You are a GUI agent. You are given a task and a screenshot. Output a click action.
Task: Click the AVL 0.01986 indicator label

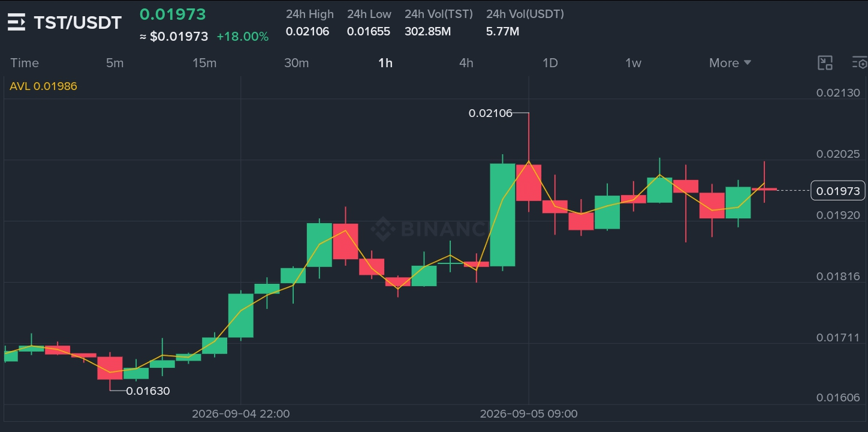point(43,86)
